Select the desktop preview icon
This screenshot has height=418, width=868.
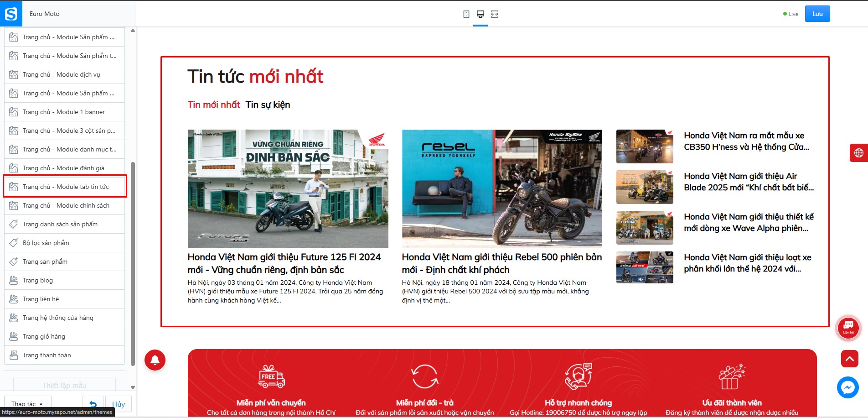[x=480, y=14]
